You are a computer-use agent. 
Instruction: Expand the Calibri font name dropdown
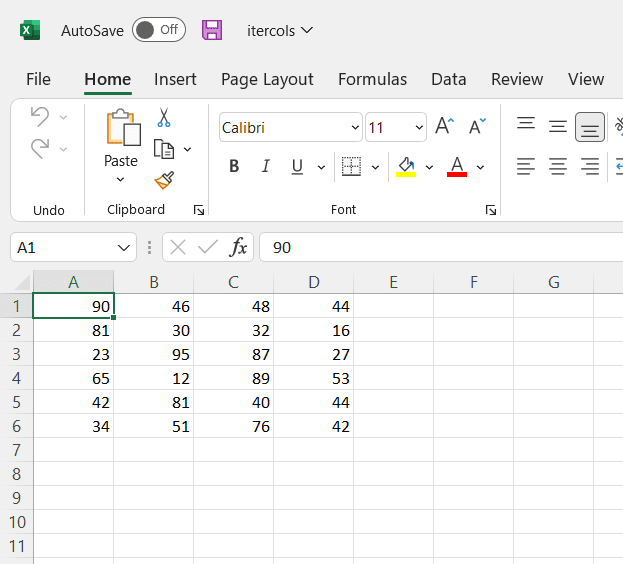click(x=356, y=128)
